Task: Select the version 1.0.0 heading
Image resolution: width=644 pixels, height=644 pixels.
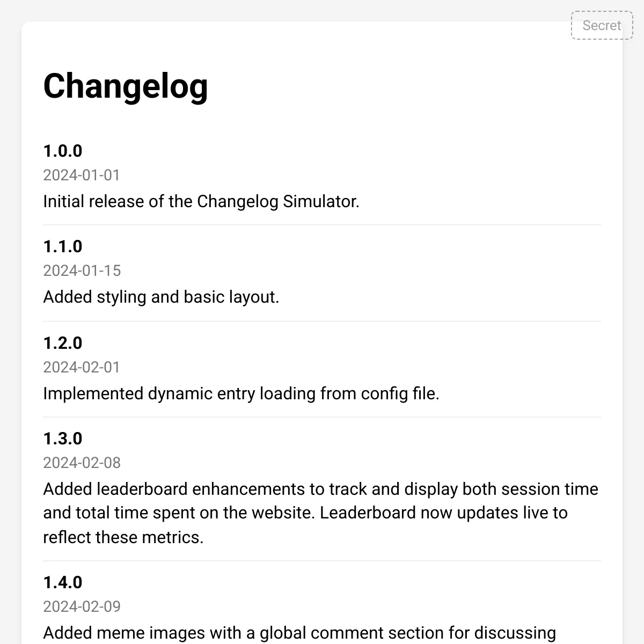Action: click(x=63, y=151)
